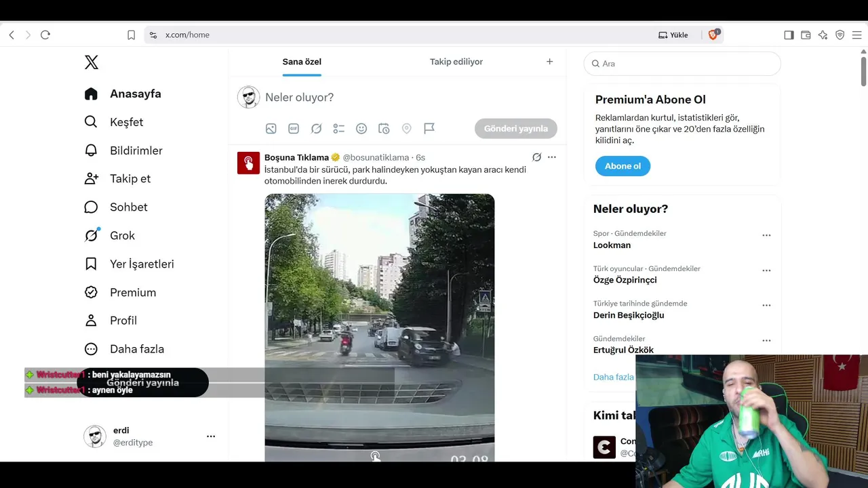Open the Leo AI sparkle icon
868x488 pixels.
click(823, 35)
